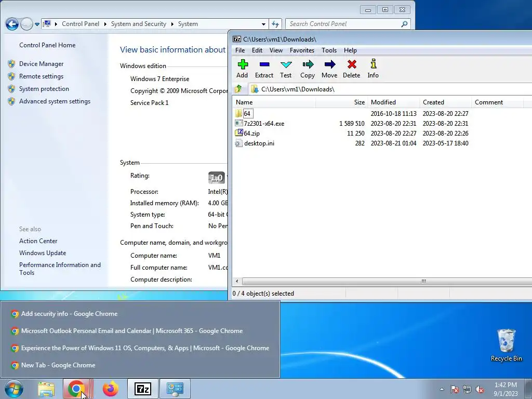Open Info for file in 7-Zip

pos(373,69)
